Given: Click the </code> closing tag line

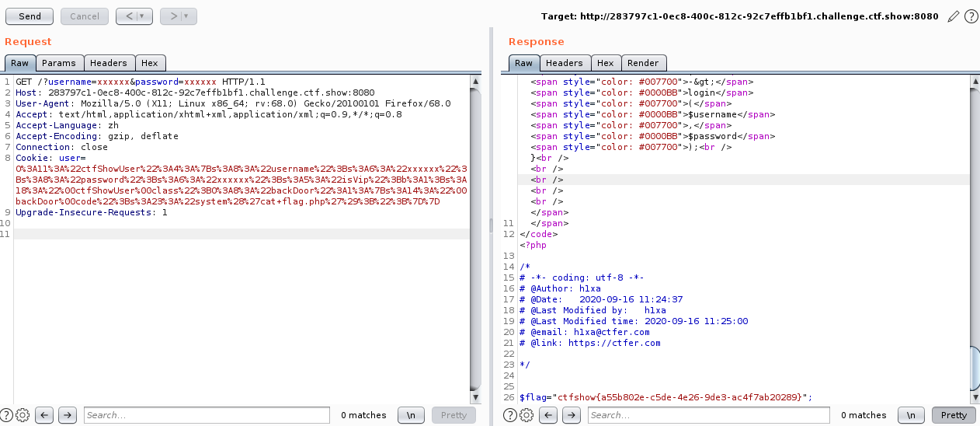Looking at the screenshot, I should (539, 234).
